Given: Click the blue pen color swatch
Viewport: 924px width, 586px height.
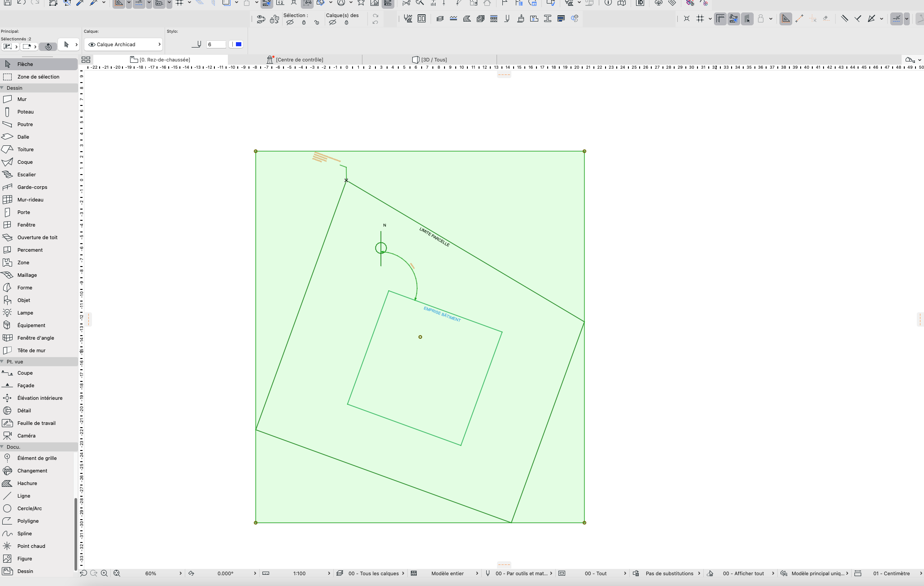Looking at the screenshot, I should coord(238,44).
